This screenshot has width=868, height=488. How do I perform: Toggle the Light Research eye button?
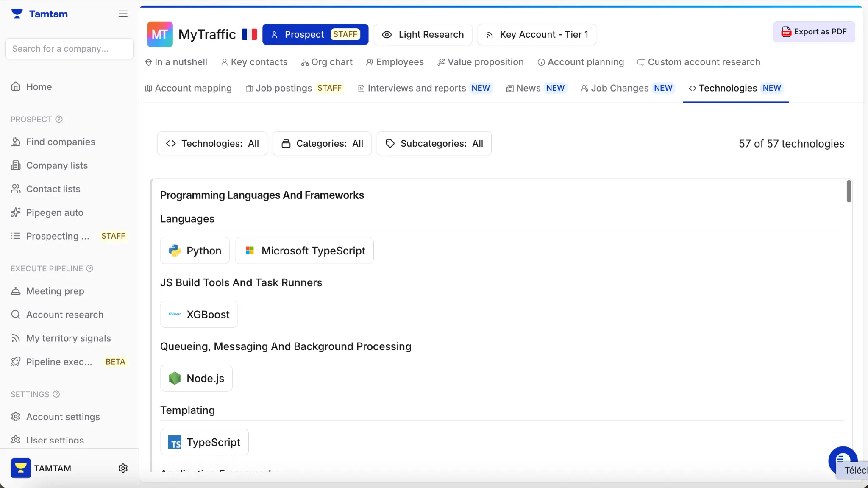pos(423,34)
